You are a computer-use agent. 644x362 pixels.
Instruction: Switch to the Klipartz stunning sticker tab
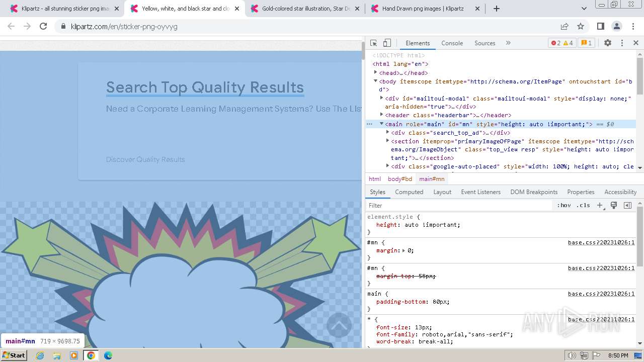(x=65, y=9)
